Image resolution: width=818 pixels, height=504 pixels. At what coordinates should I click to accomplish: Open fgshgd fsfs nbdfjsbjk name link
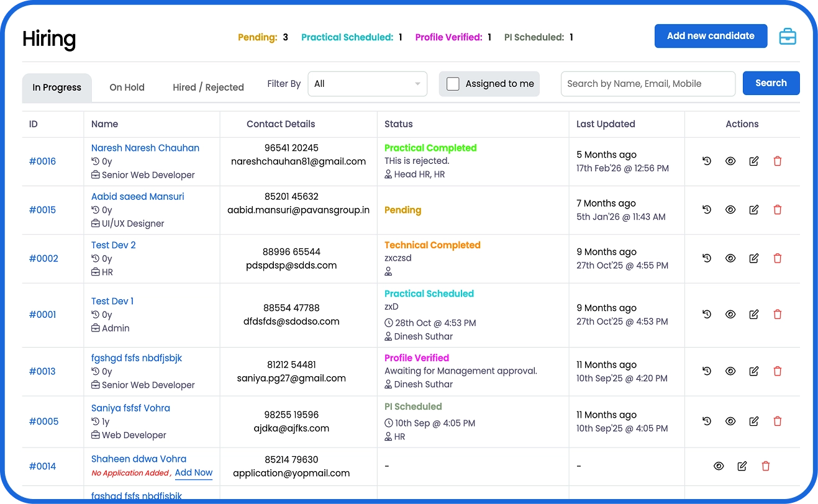click(x=137, y=358)
